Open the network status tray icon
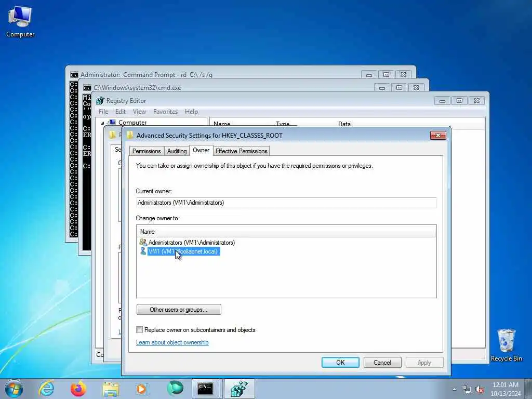The width and height of the screenshot is (532, 399). (x=467, y=390)
